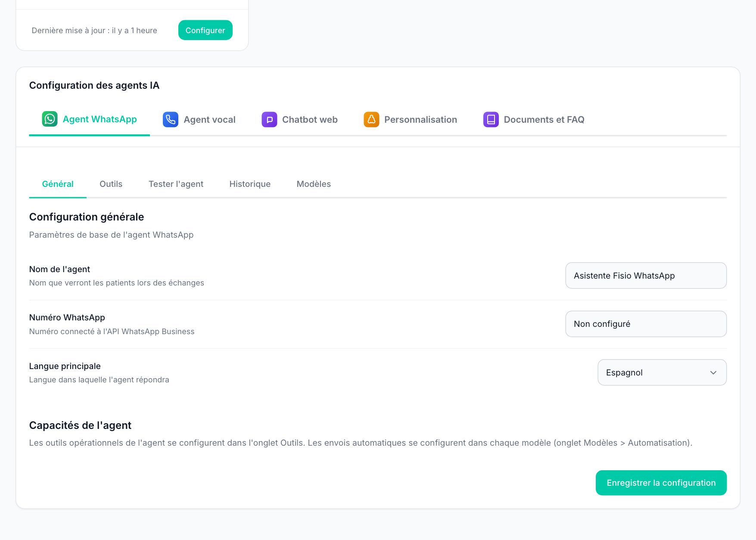The image size is (756, 540).
Task: Switch to the Chatbot web tab
Action: (x=299, y=119)
